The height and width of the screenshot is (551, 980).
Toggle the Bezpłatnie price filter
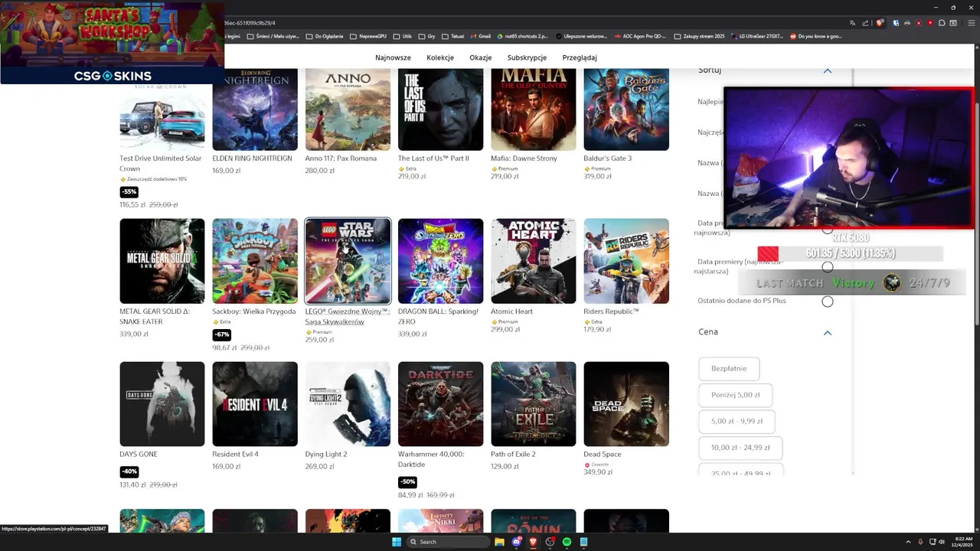pos(729,369)
